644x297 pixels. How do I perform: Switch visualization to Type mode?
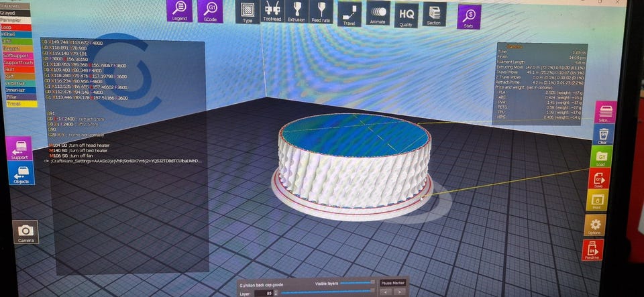[x=248, y=12]
